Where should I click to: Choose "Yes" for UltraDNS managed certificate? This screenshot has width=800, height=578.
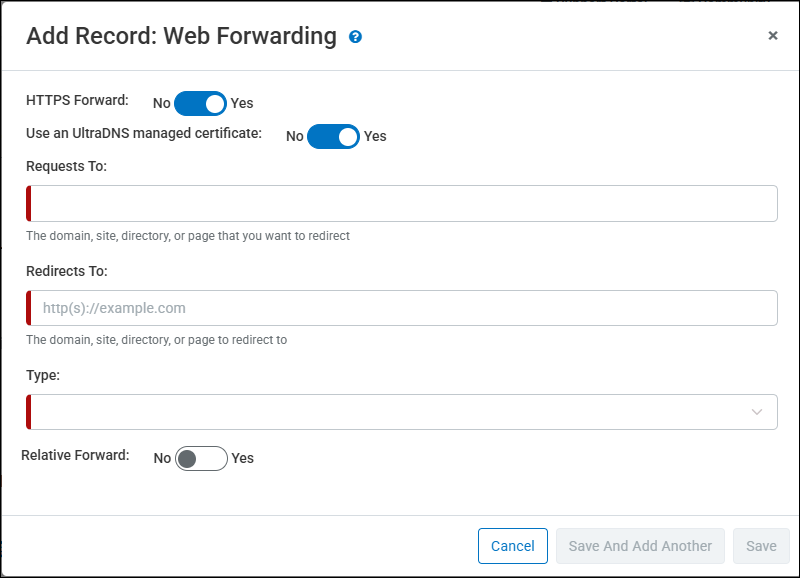point(375,136)
